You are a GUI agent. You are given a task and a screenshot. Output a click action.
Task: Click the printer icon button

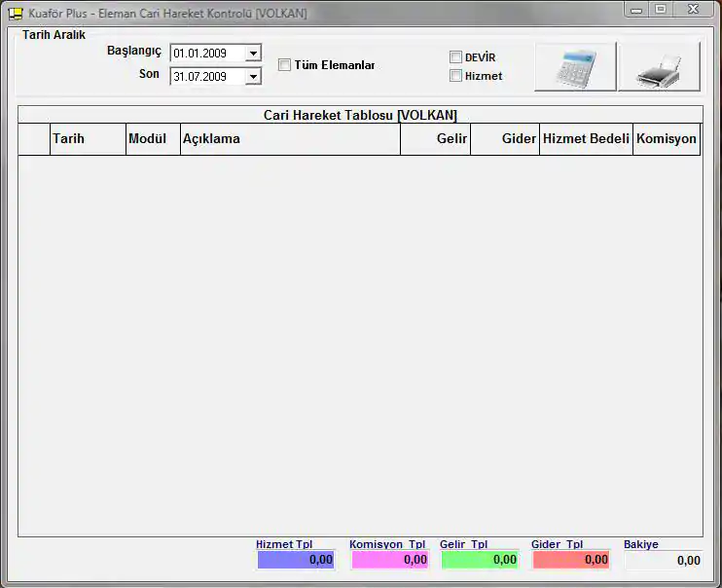tap(659, 67)
